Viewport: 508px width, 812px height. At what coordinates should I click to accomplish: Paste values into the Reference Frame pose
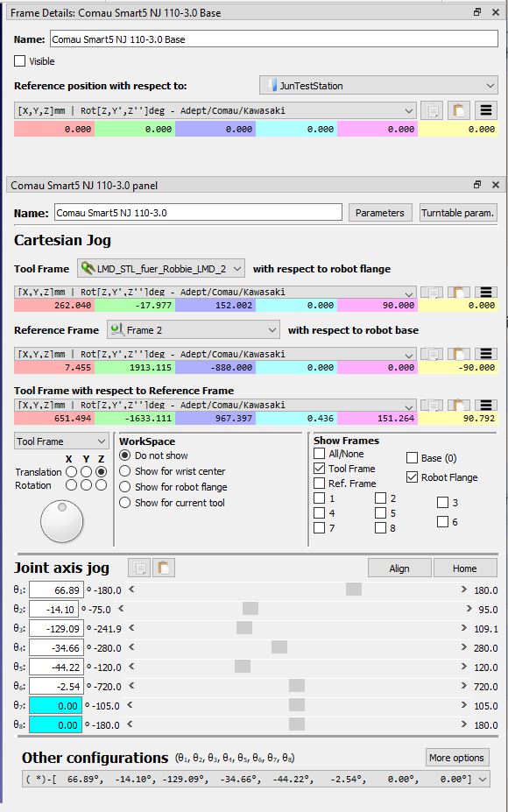click(x=458, y=354)
